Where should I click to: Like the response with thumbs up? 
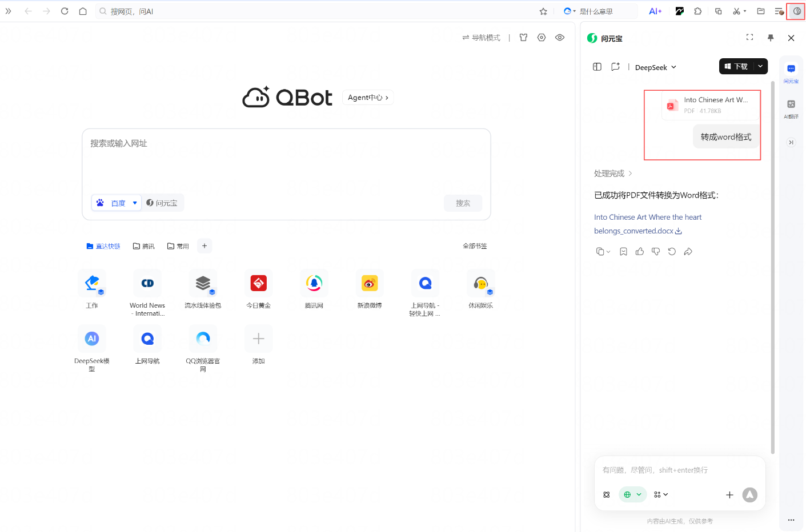640,252
